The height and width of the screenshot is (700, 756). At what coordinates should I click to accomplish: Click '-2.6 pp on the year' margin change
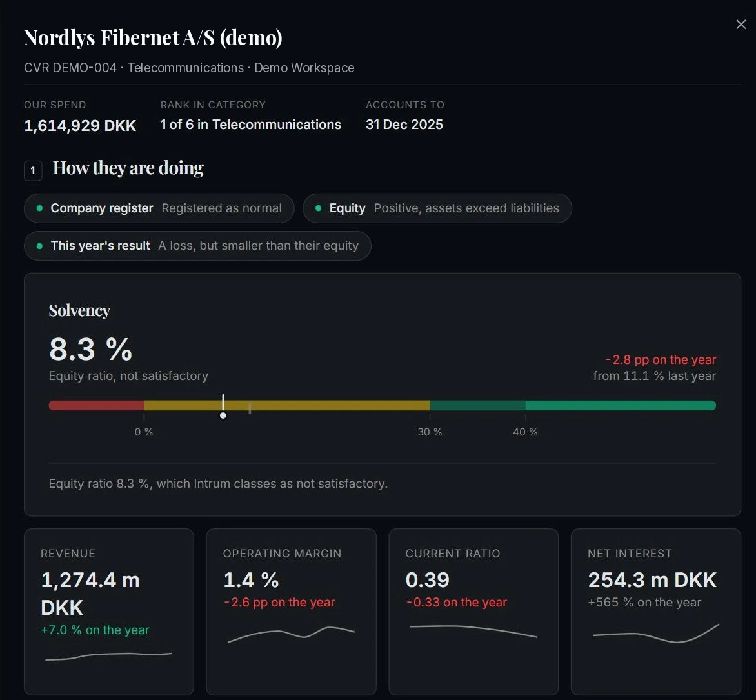[279, 602]
